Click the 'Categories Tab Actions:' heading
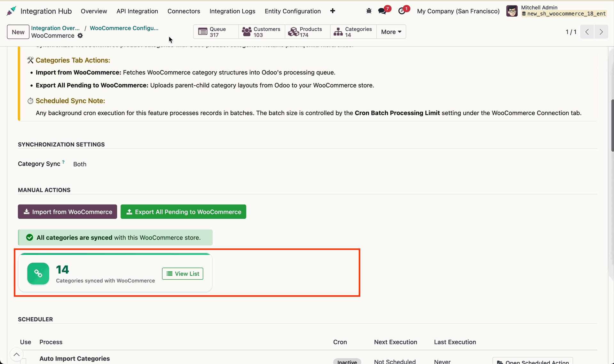 point(73,60)
